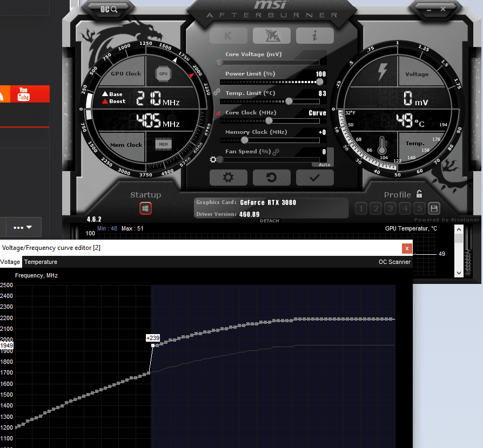Adjust the Power Limit slider handle
483x448 pixels.
[x=320, y=82]
